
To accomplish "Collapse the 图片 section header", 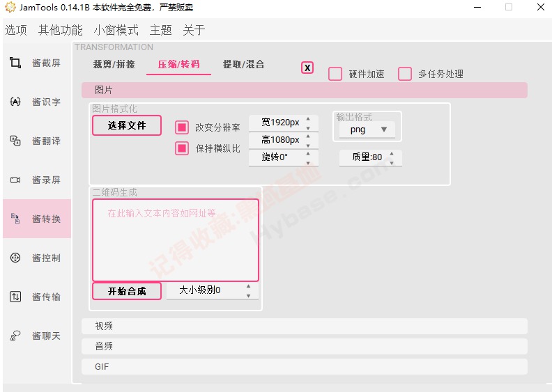I will [305, 90].
